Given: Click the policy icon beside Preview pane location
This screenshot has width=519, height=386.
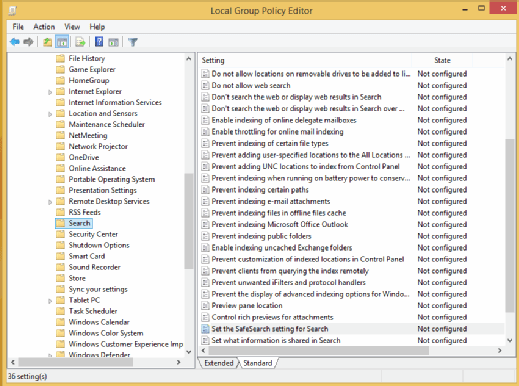Looking at the screenshot, I should [x=205, y=305].
